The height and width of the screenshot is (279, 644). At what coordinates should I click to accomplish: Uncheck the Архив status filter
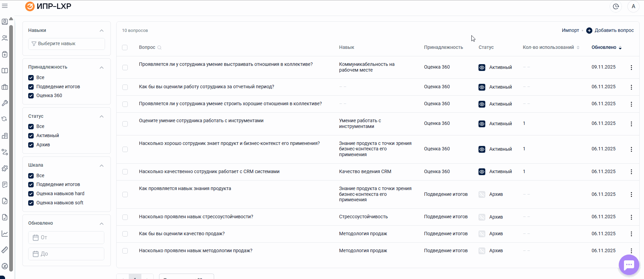31,145
